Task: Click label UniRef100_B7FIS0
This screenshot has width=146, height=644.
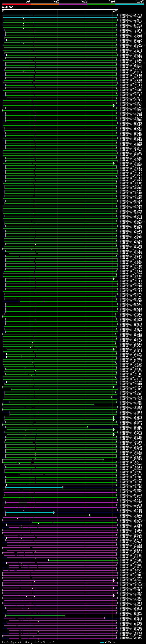Action: [x=131, y=98]
